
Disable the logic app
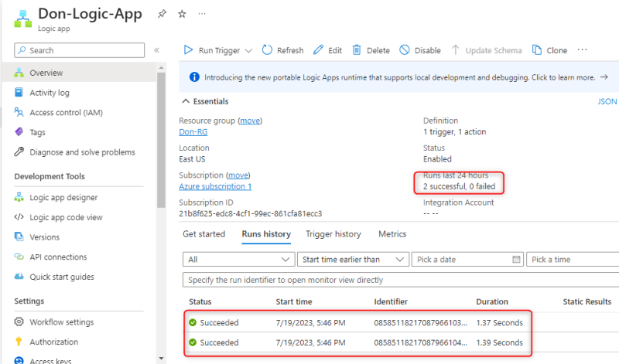click(419, 50)
